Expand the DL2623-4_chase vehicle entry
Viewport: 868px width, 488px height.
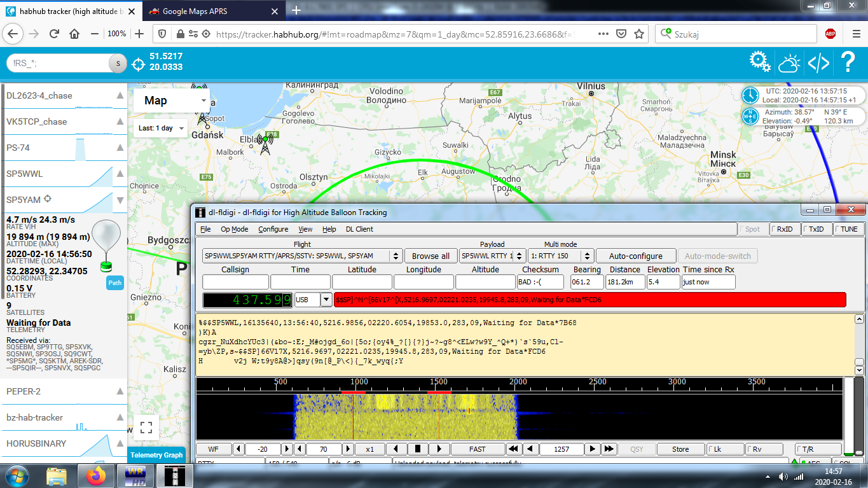point(120,95)
